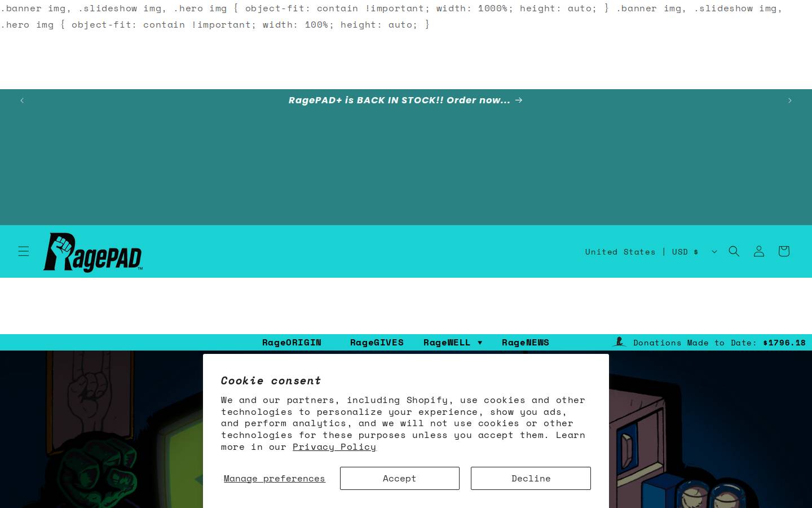
Task: Expand the RageWELL dropdown menu
Action: (453, 343)
